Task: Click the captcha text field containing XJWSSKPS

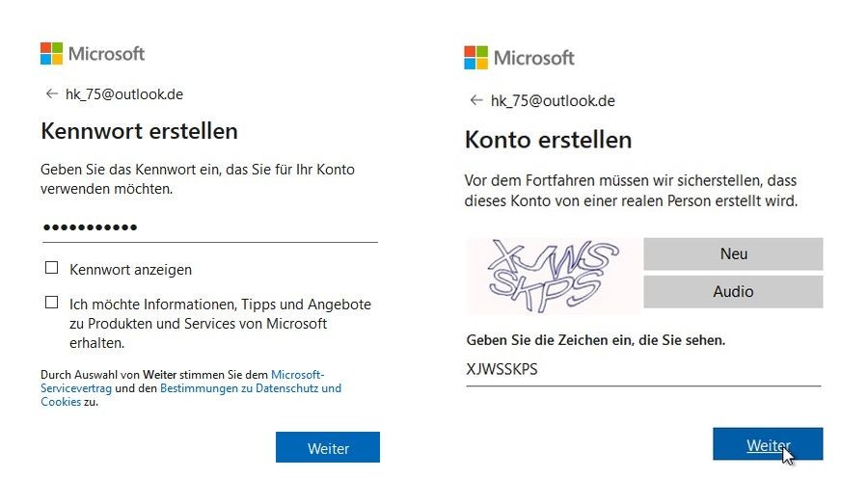Action: tap(643, 370)
